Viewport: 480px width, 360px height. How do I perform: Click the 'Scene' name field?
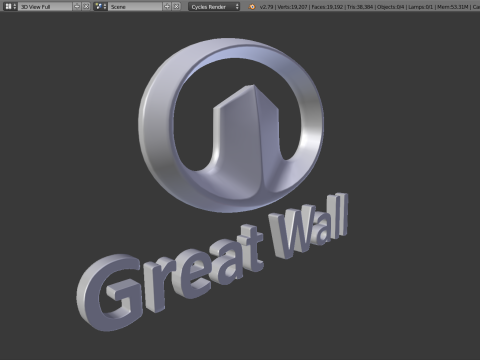click(x=135, y=6)
